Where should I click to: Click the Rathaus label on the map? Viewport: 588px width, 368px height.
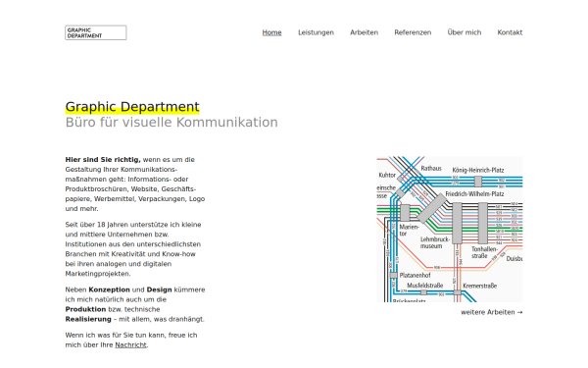click(x=431, y=168)
